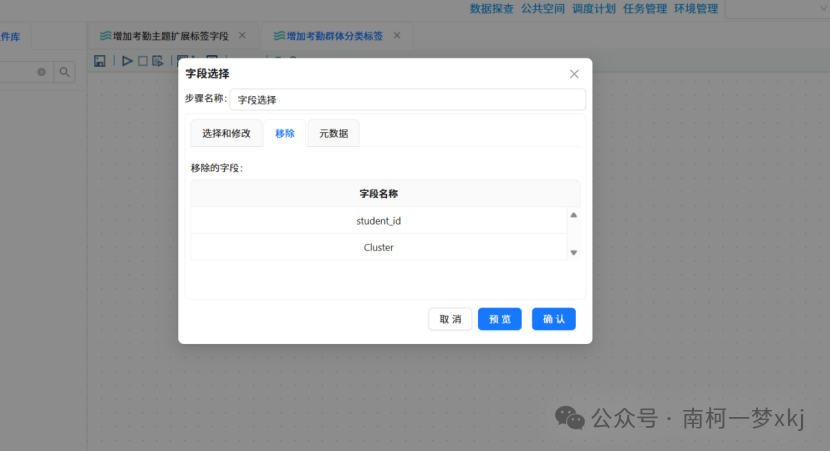Click the stop square icon in the toolbar
The width and height of the screenshot is (830, 451).
coord(142,61)
